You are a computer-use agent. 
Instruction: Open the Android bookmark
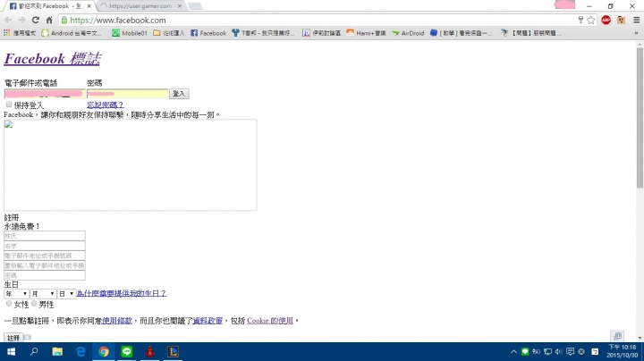[x=72, y=33]
